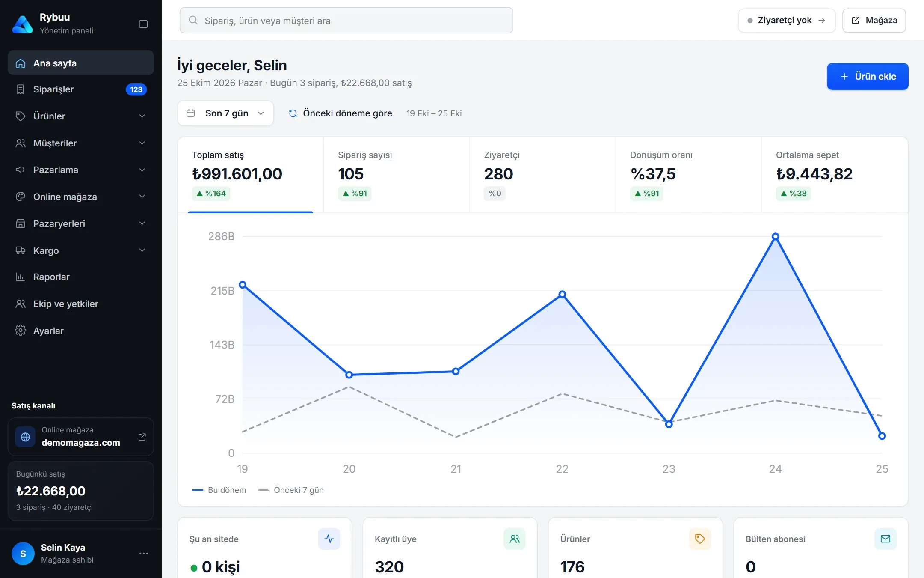Screen dimensions: 924x578
Task: Open Ayarlar settings
Action: point(81,331)
